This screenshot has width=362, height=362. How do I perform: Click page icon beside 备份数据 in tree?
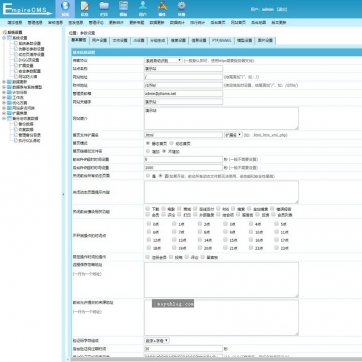(x=15, y=124)
